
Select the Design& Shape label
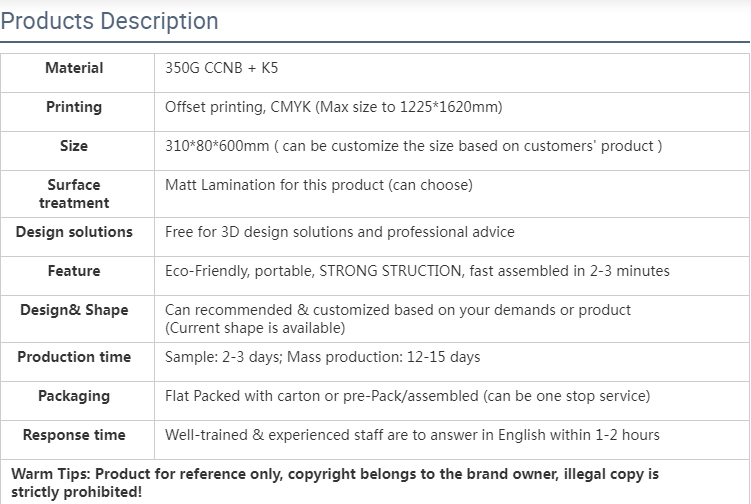pyautogui.click(x=74, y=310)
